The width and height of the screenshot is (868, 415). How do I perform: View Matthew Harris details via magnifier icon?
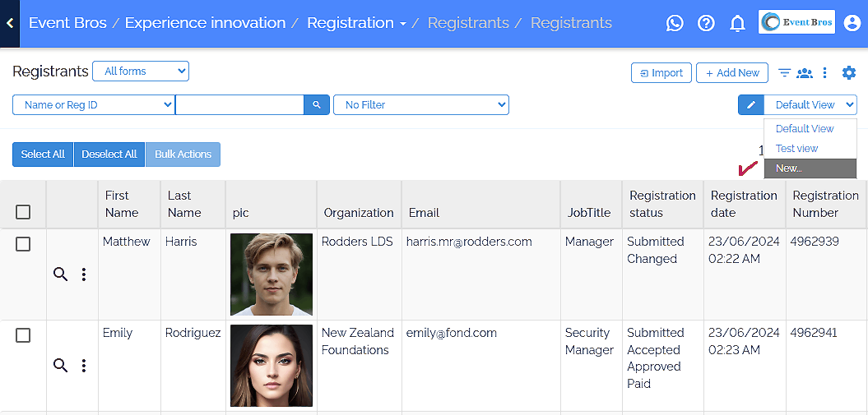click(x=60, y=274)
